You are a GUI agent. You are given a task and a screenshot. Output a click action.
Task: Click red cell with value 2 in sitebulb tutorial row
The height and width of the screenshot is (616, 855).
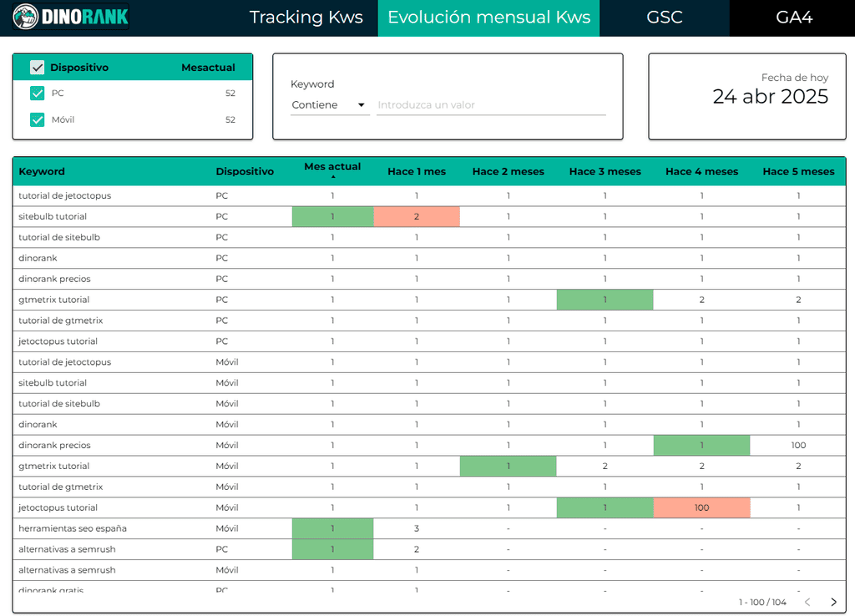tap(417, 216)
